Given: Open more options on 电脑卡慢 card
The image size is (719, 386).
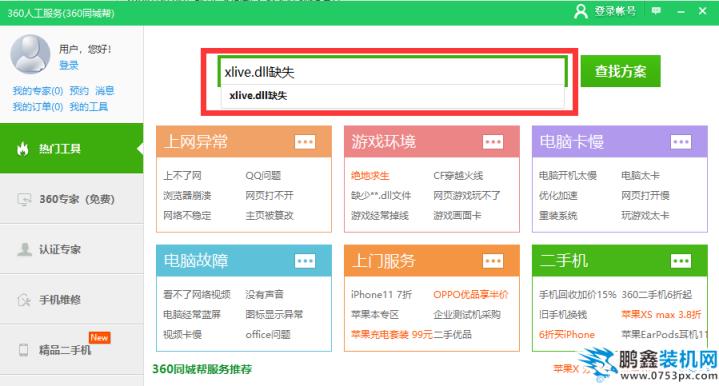Looking at the screenshot, I should 681,142.
